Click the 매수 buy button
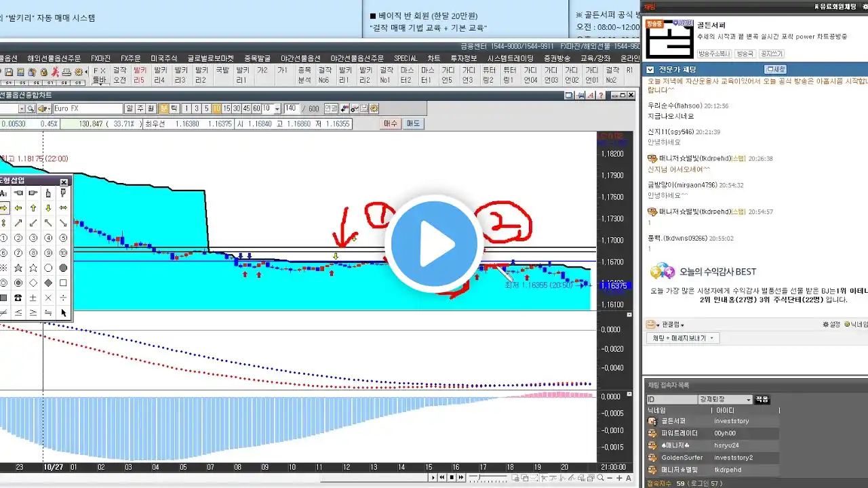The image size is (868, 488). point(390,123)
